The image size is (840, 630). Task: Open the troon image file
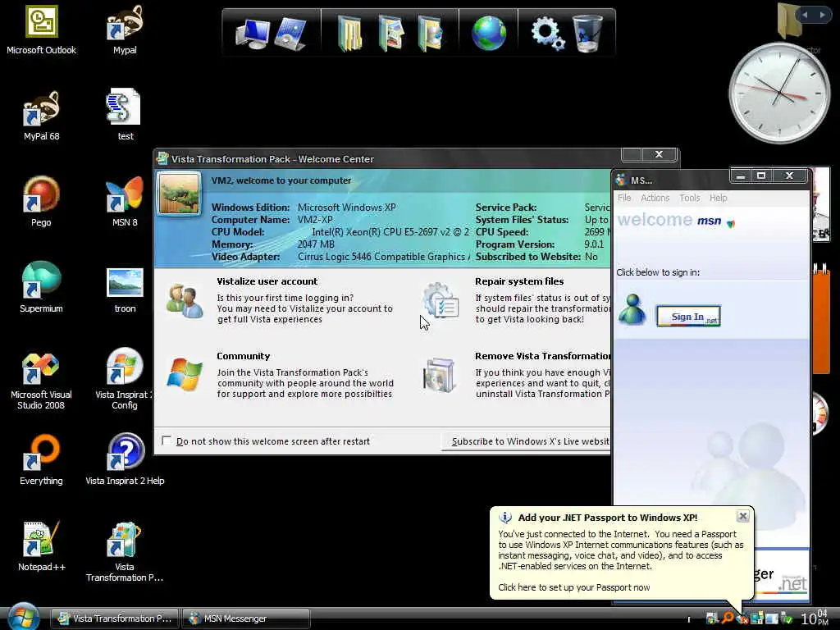tap(125, 290)
